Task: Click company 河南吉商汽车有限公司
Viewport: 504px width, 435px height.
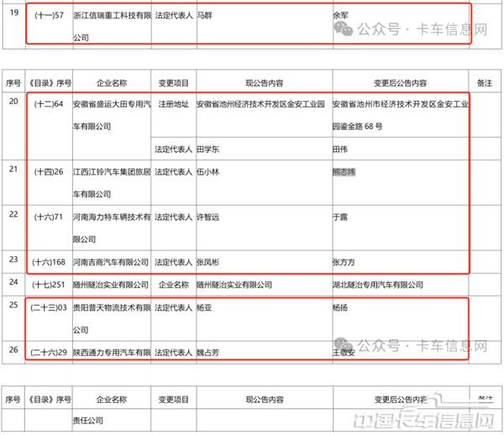Action: 111,262
